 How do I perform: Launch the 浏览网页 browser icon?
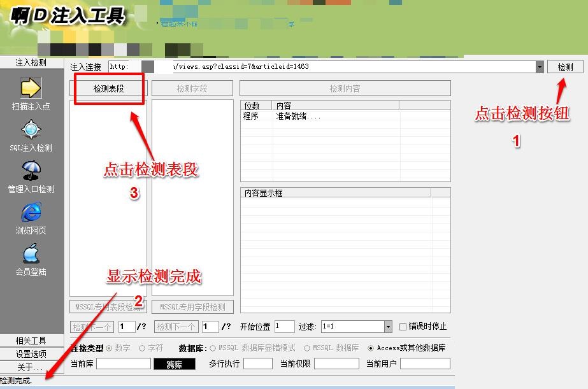tap(31, 212)
